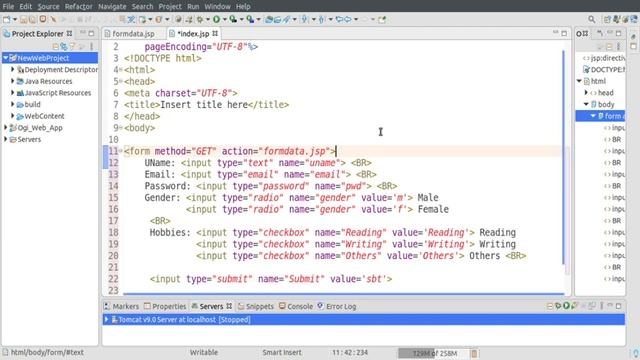Screen dimensions: 640x360
Task: Open the Run button dropdown arrow
Action: coord(224,20)
